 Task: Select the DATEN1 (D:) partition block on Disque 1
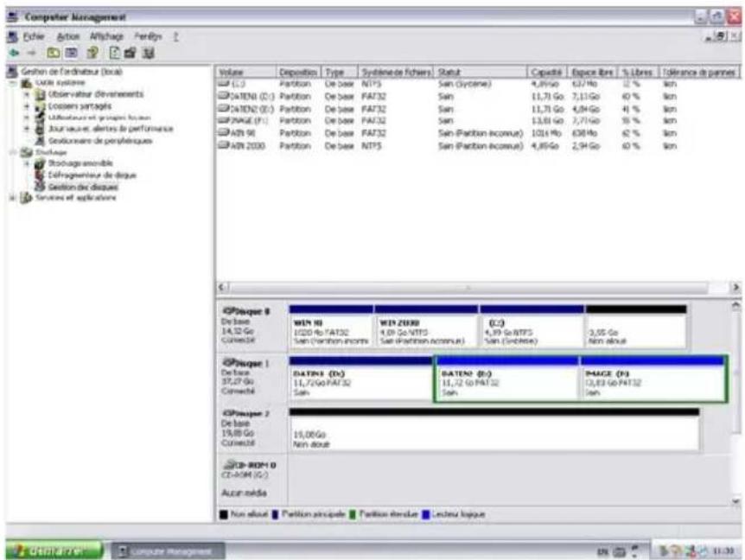[x=360, y=378]
